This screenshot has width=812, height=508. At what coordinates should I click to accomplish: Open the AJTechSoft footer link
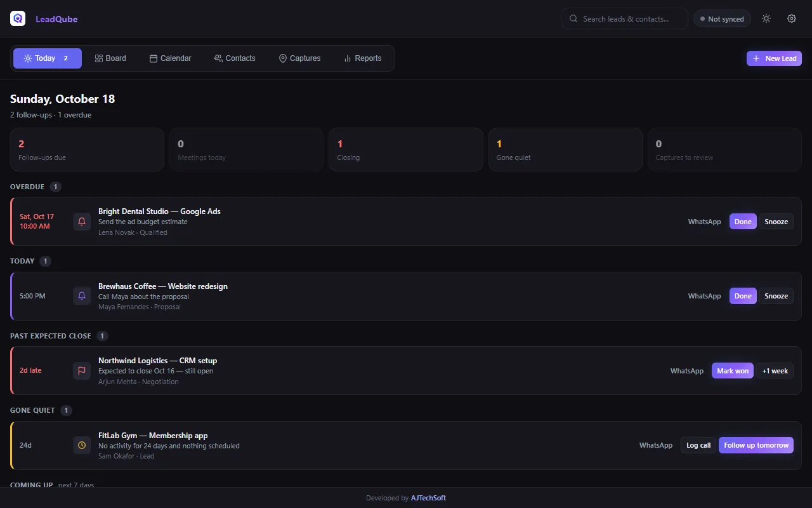(x=428, y=498)
